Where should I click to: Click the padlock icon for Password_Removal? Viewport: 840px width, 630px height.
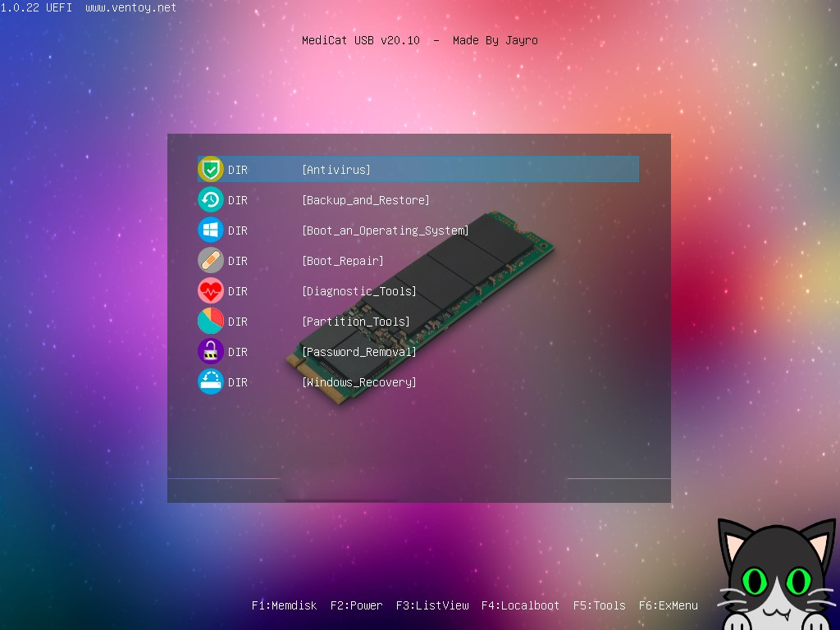point(211,352)
